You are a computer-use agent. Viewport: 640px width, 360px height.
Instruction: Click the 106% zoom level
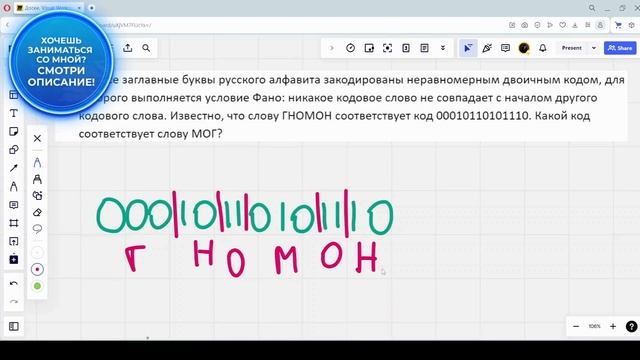(594, 327)
